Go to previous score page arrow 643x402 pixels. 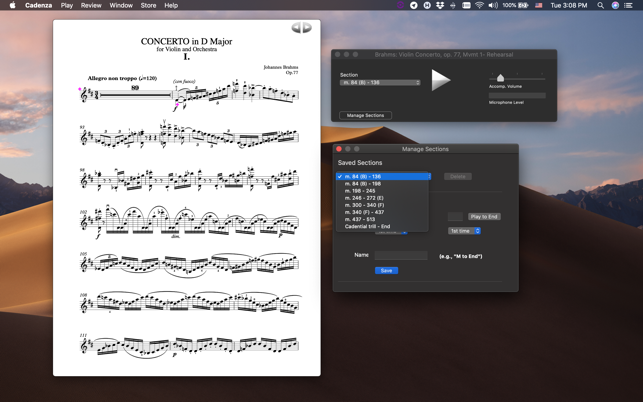click(296, 27)
